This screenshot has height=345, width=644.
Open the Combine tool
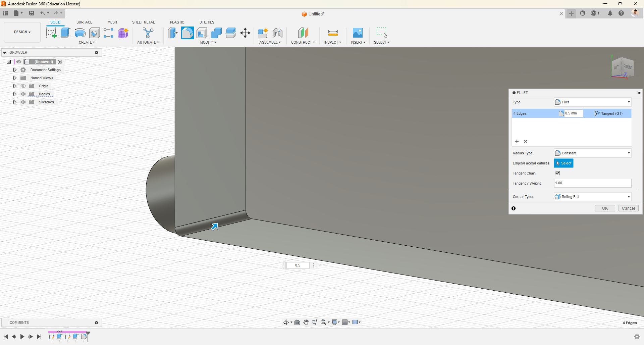click(x=216, y=33)
